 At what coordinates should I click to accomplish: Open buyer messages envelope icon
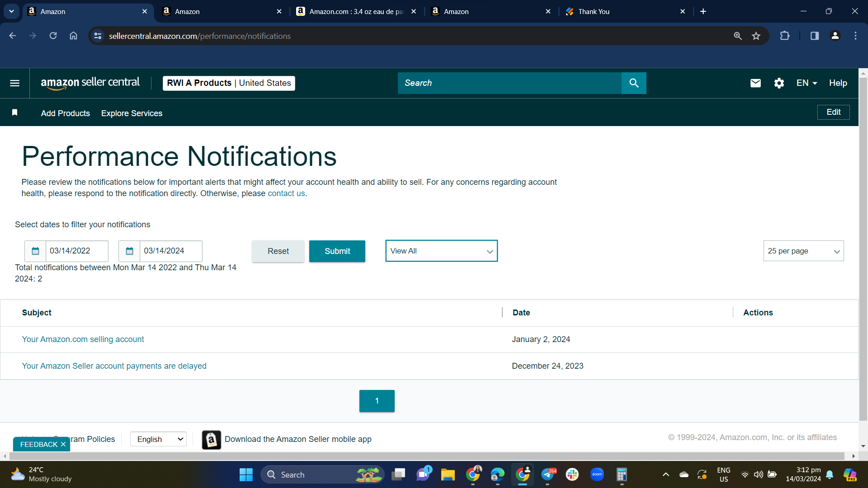tap(755, 83)
